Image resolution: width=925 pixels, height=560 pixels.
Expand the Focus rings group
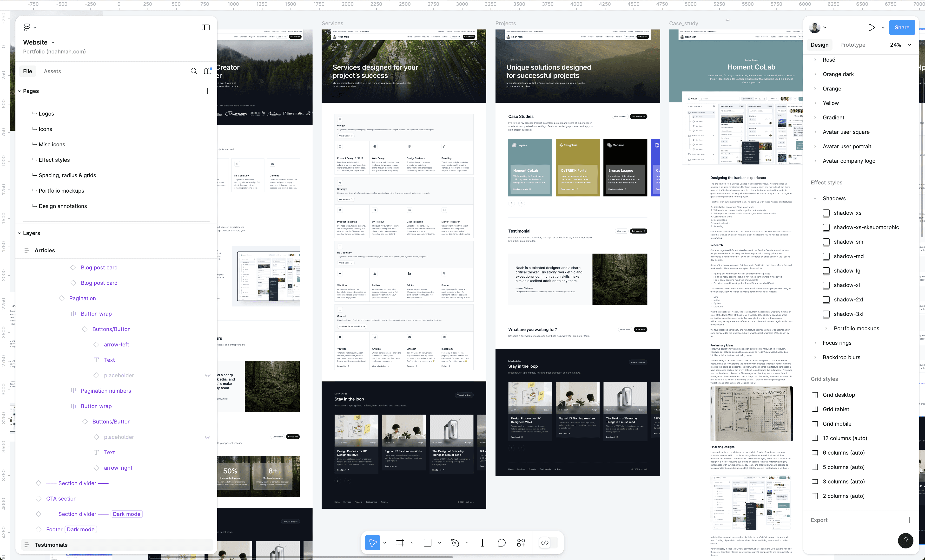815,343
